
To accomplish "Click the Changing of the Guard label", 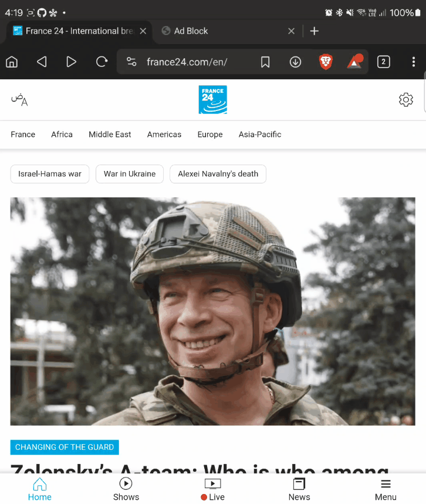I will 65,447.
